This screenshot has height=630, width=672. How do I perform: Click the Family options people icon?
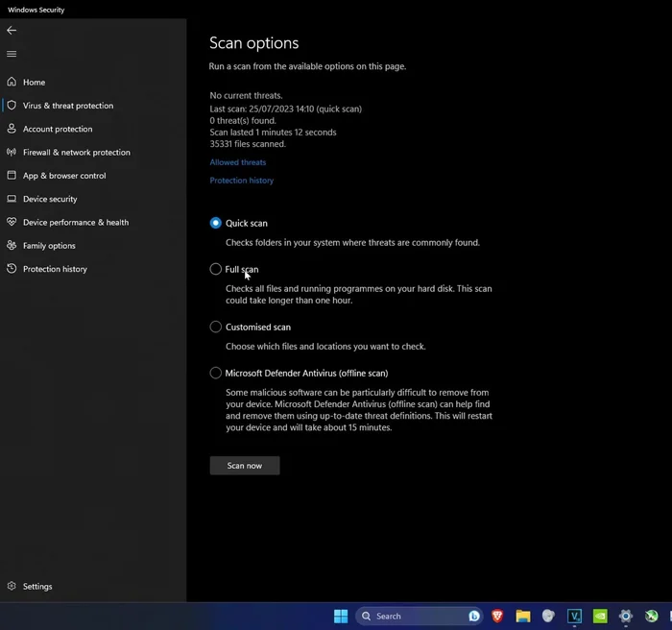[12, 245]
